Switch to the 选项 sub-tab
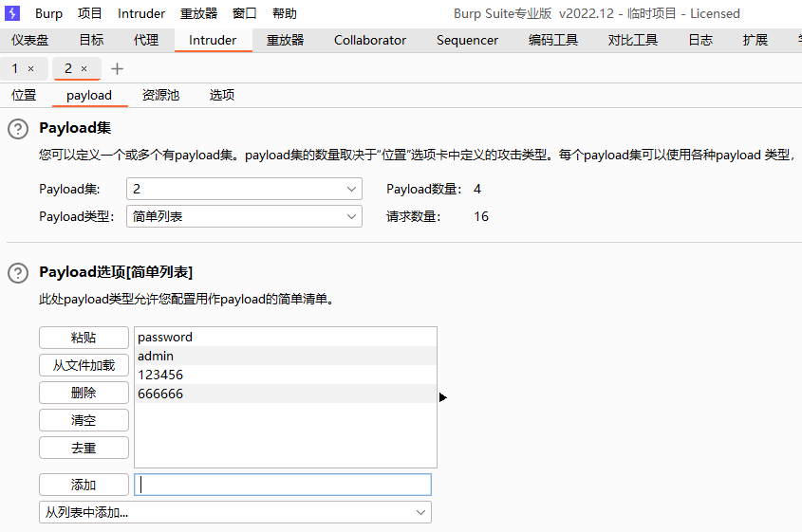Screen dimensions: 802x532 coord(222,95)
